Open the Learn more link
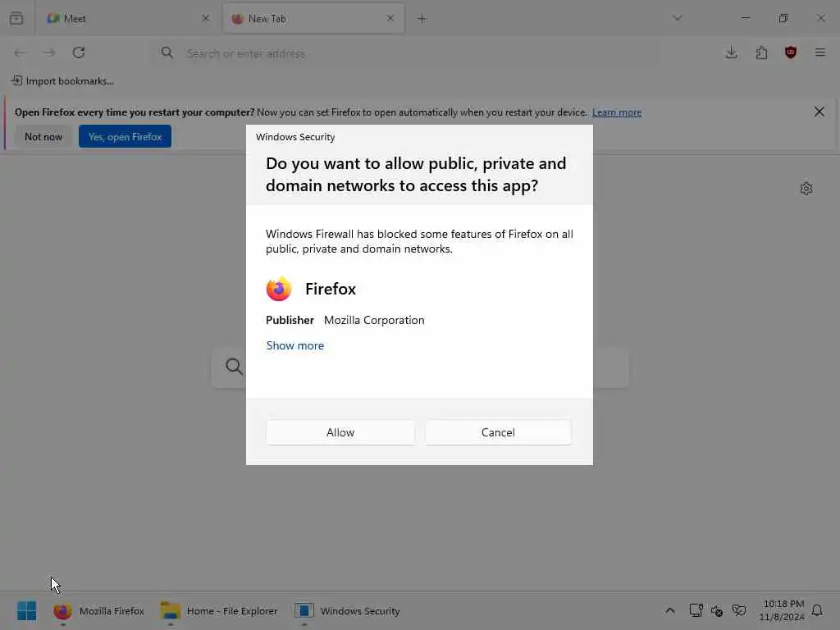840x630 pixels. point(617,112)
